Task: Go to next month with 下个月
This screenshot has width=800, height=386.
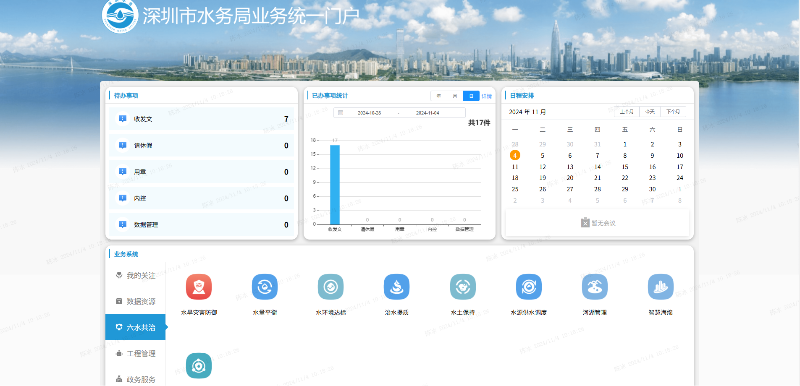Action: click(x=673, y=112)
